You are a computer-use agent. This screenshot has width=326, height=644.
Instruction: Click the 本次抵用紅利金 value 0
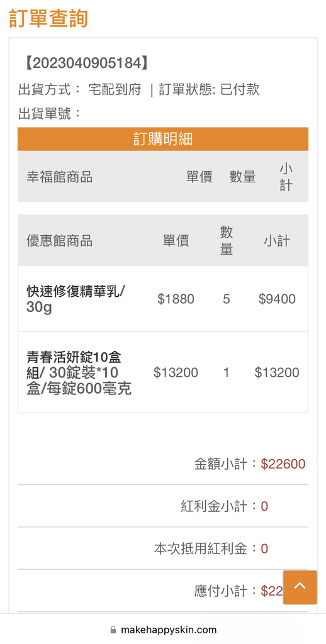tap(264, 548)
